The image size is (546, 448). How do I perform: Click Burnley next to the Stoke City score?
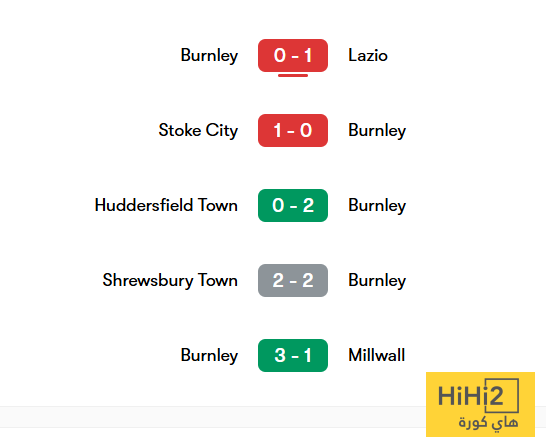377,131
